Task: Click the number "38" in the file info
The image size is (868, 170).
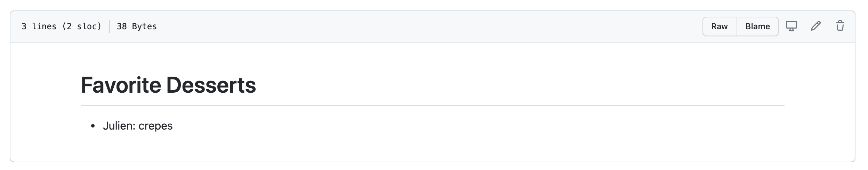Action: pyautogui.click(x=122, y=26)
